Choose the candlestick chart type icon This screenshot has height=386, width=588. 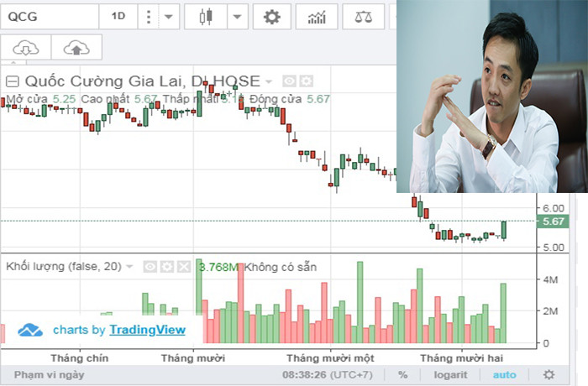(206, 17)
